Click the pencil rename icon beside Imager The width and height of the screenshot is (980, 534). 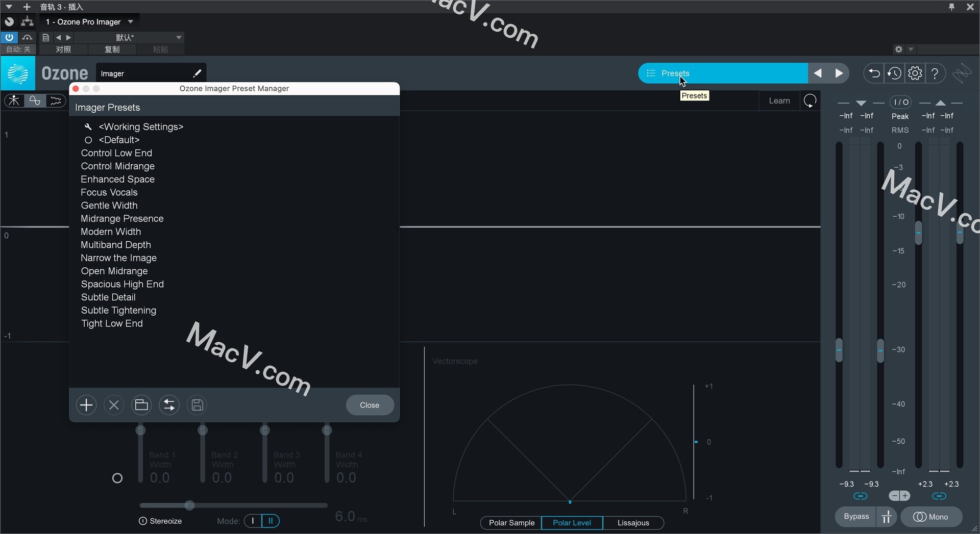[x=197, y=73]
